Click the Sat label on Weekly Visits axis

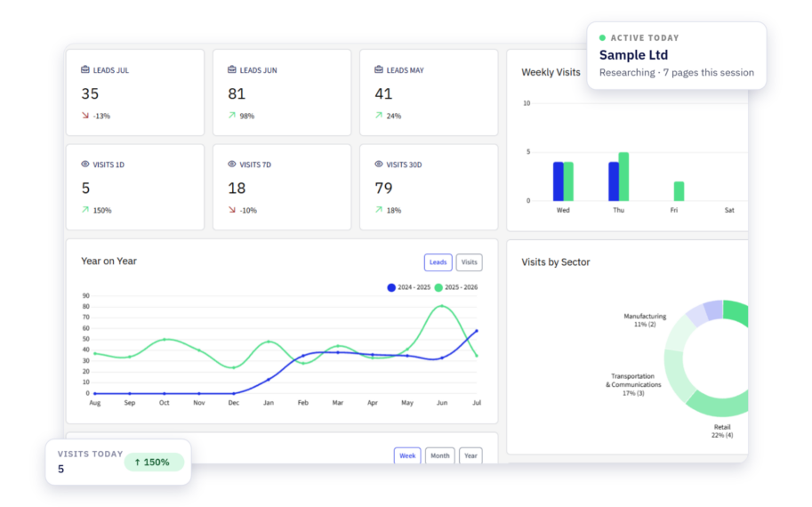pyautogui.click(x=729, y=210)
